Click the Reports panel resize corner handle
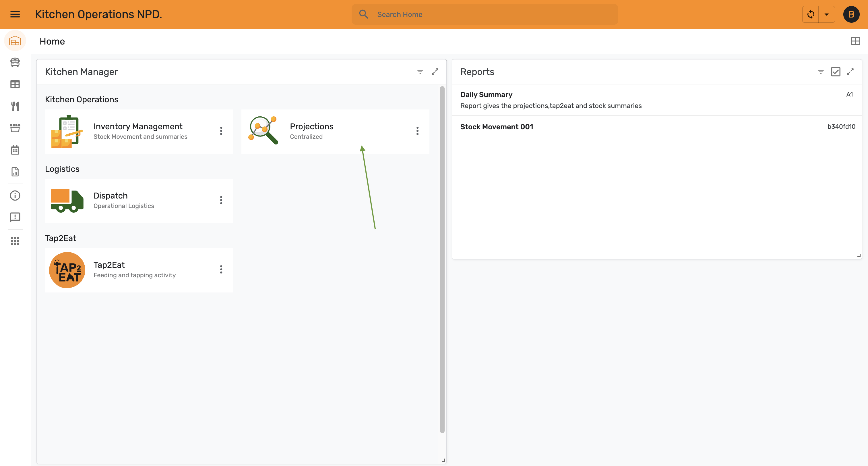 (859, 256)
